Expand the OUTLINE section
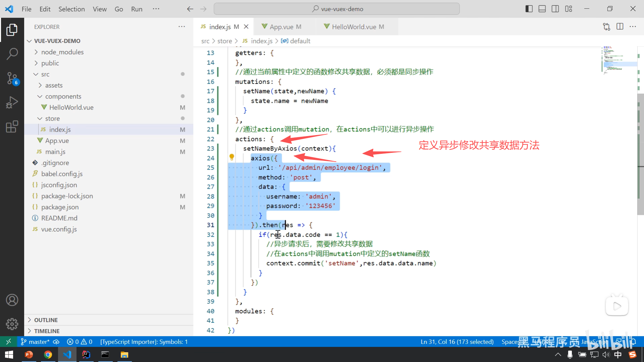Screen dimensions: 644x362 (46, 320)
